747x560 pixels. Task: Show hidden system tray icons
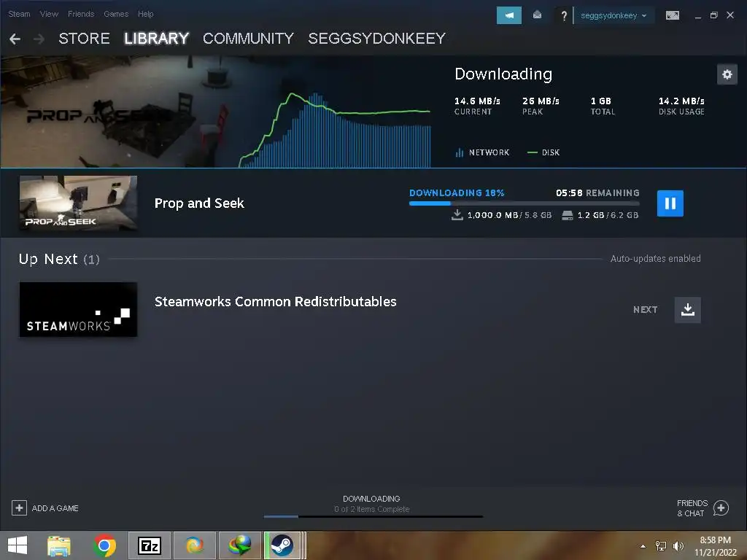643,546
